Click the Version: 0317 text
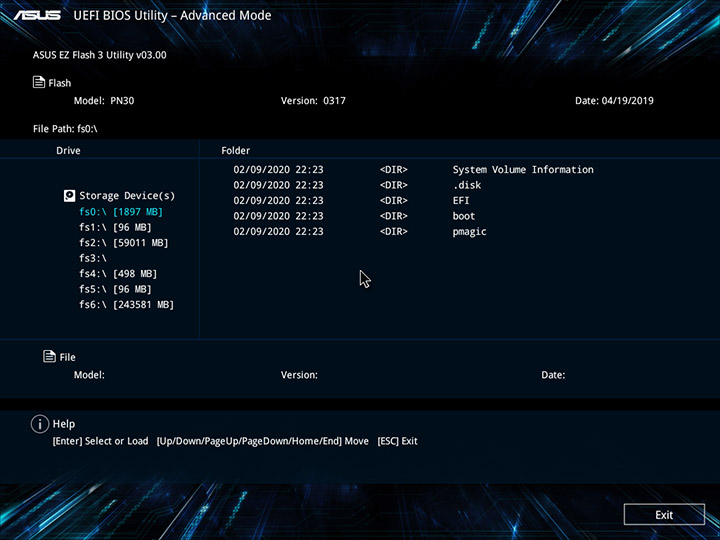The image size is (720, 540). [x=313, y=101]
